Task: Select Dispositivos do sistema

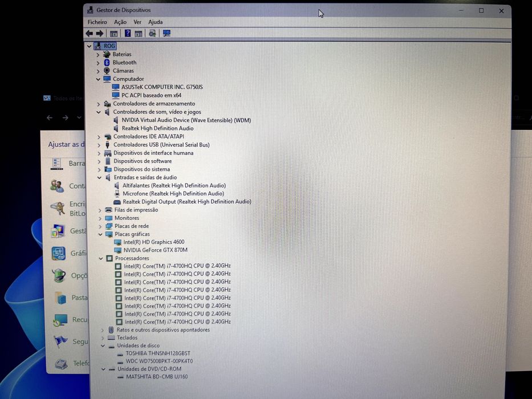Action: pos(142,169)
